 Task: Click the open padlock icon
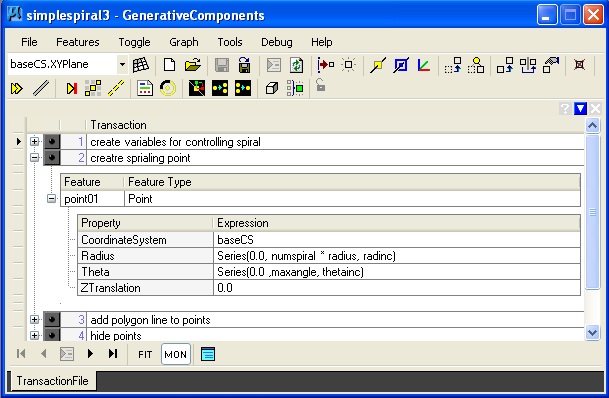(320, 85)
